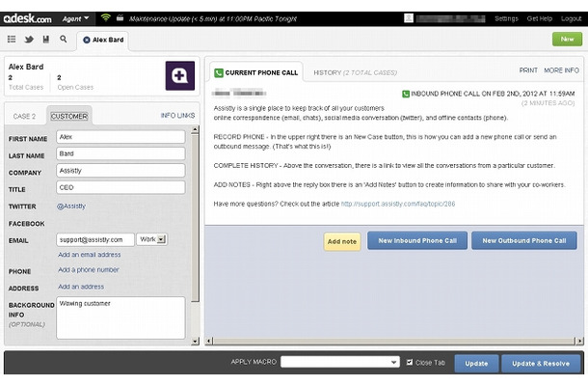Click the user avatar in header

pos(409,18)
